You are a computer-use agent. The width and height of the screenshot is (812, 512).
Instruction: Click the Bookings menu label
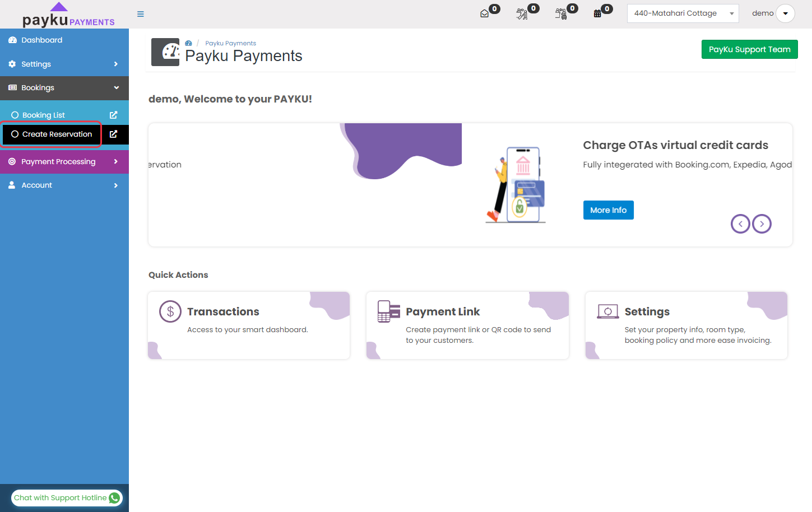(38, 88)
